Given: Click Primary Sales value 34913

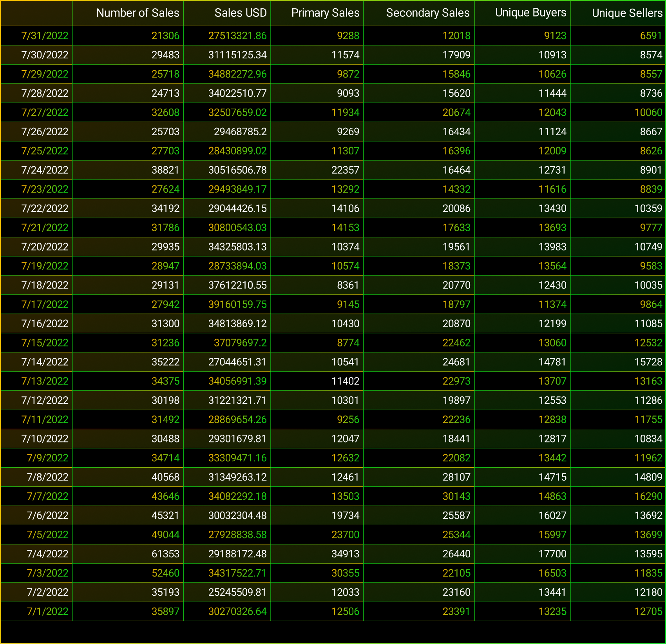Looking at the screenshot, I should [x=317, y=554].
